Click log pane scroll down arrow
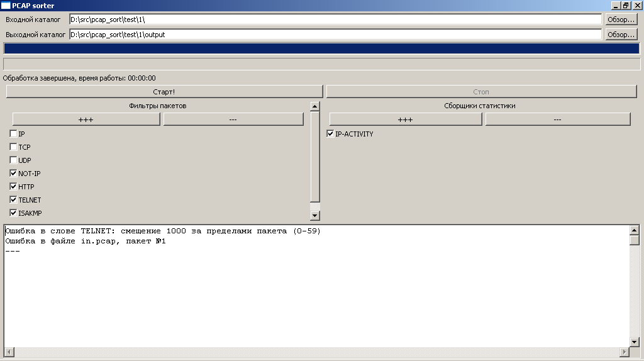Image resolution: width=644 pixels, height=361 pixels. click(634, 342)
